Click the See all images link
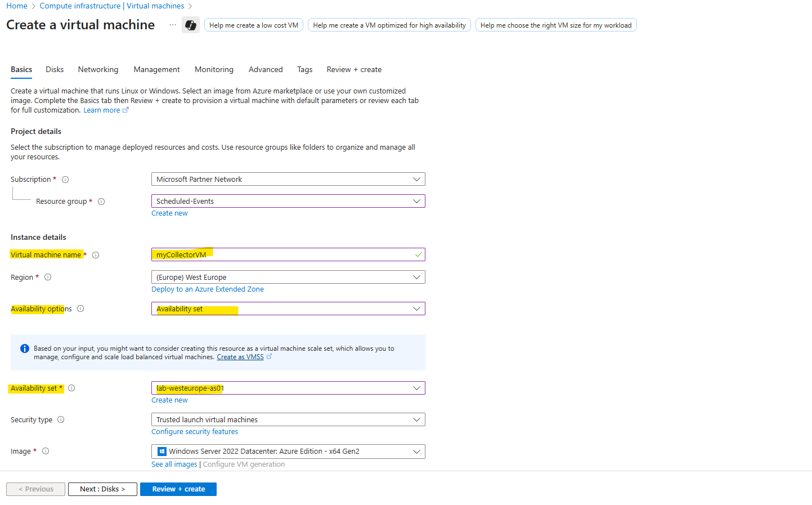The image size is (812, 505). pos(174,464)
